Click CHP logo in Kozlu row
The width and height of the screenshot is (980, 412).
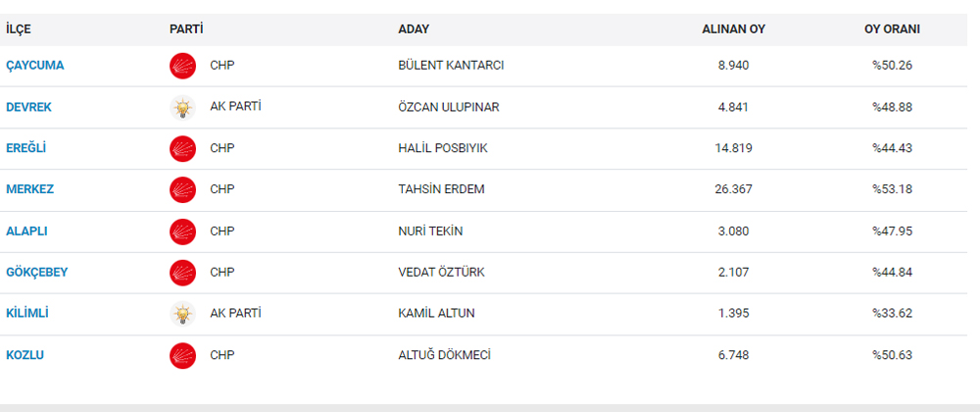pyautogui.click(x=182, y=355)
